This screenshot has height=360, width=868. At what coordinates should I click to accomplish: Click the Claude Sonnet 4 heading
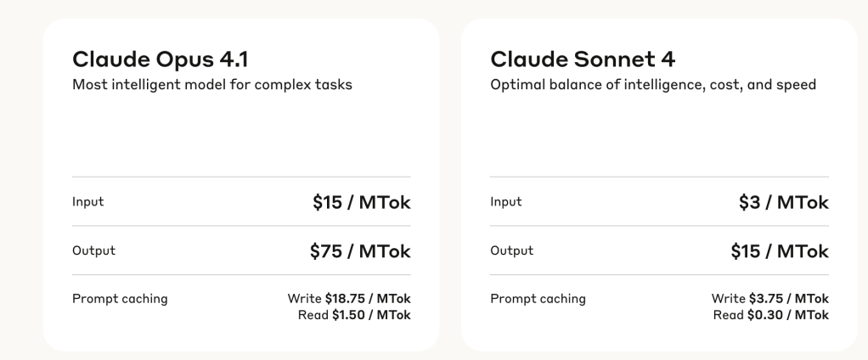[x=567, y=60]
